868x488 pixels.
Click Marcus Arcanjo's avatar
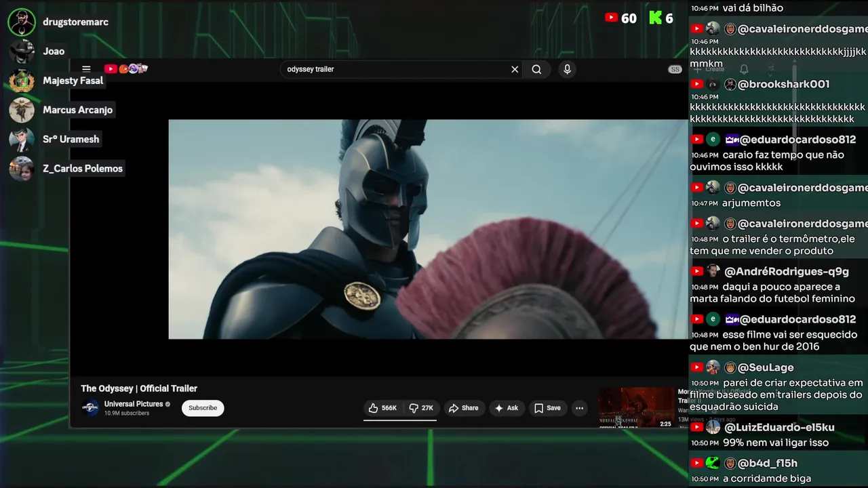coord(22,110)
